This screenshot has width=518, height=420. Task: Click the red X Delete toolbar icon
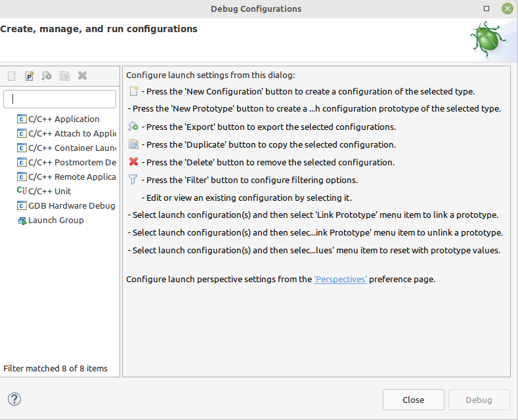[x=82, y=75]
